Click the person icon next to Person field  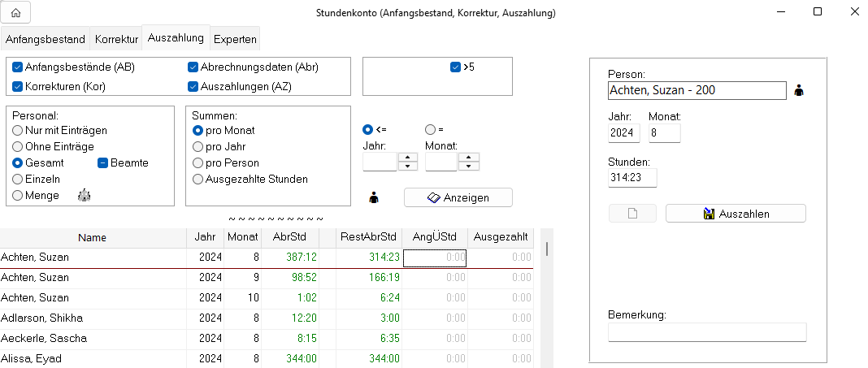tap(798, 90)
